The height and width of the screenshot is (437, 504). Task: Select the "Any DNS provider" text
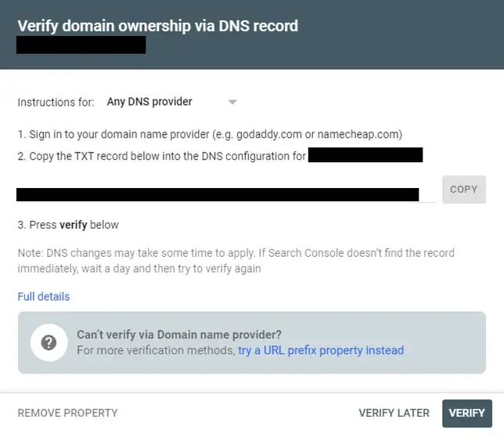point(149,102)
